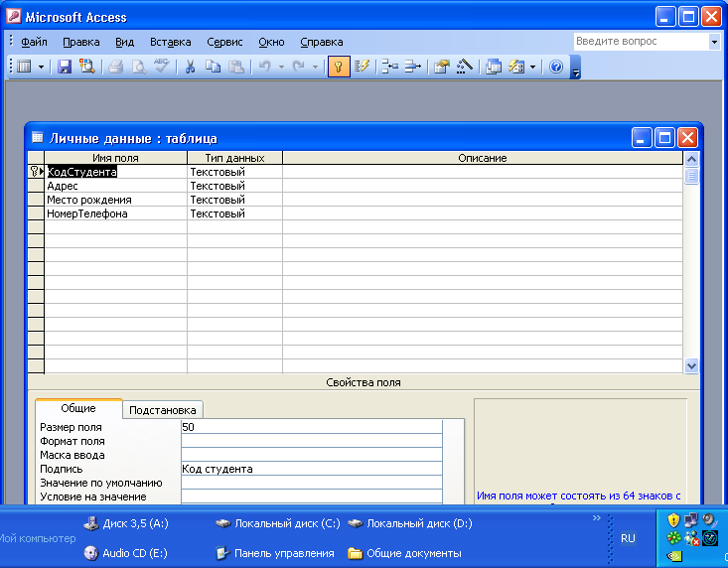Click Значение по умолчанию input box
This screenshot has width=728, height=568.
312,483
